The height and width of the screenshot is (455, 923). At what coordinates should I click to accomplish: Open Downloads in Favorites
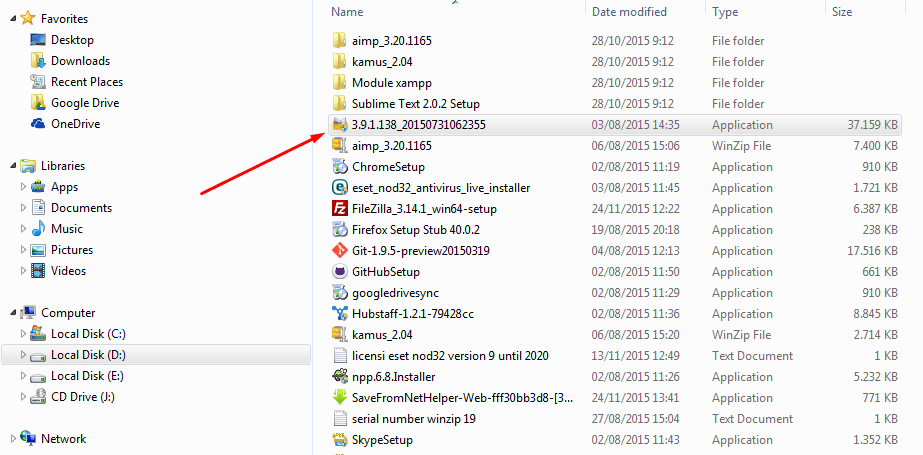(81, 61)
